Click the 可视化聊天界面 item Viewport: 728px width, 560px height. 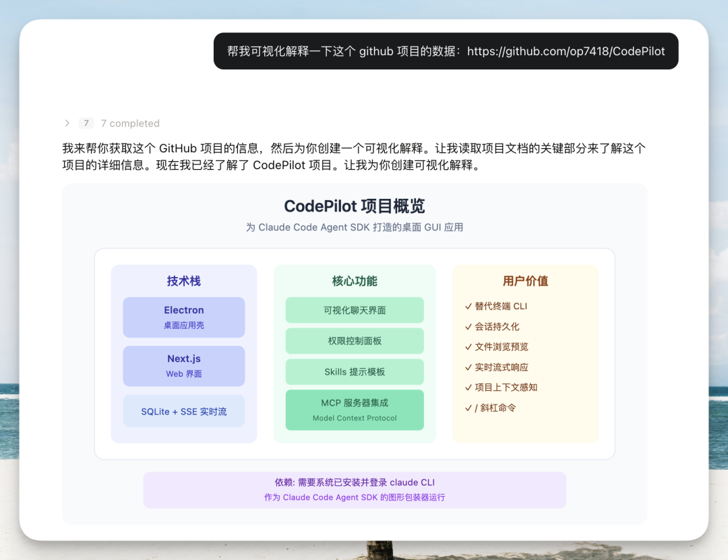[355, 310]
